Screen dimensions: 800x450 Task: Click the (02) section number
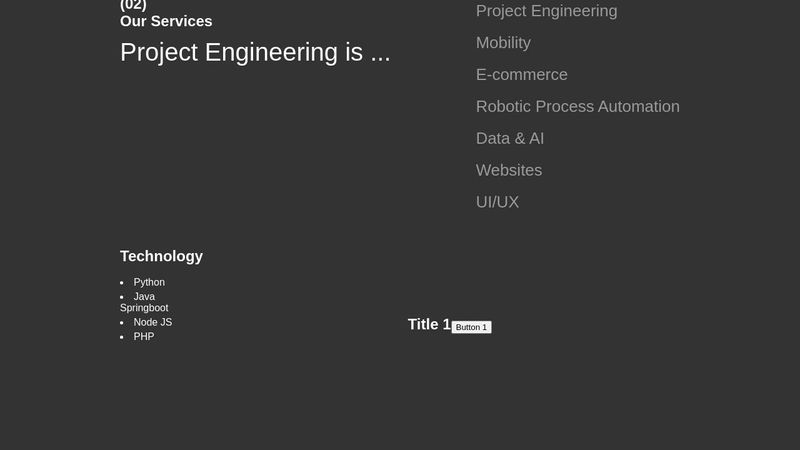[133, 5]
